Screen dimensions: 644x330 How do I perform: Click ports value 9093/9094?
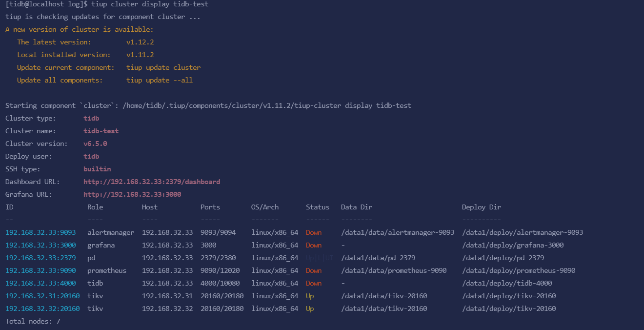tap(218, 232)
